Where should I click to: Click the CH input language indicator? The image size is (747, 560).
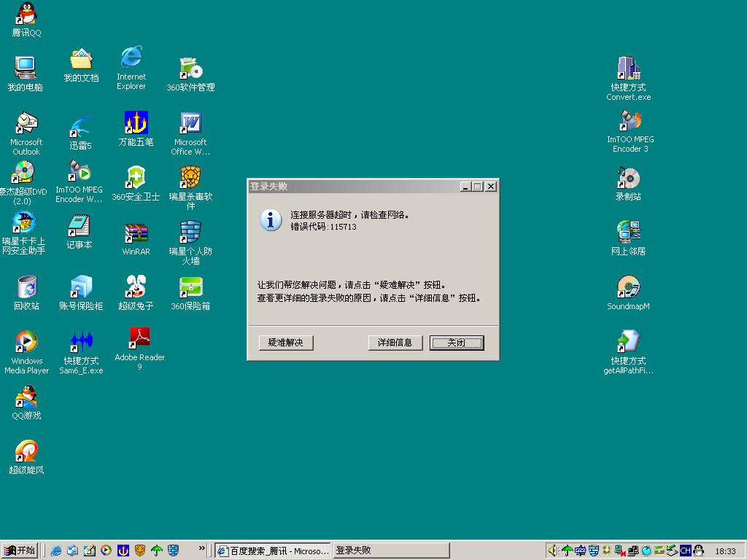(x=686, y=551)
